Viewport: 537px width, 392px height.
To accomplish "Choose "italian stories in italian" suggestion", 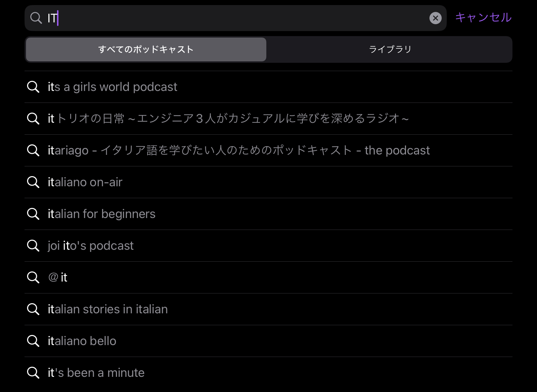I will (108, 309).
